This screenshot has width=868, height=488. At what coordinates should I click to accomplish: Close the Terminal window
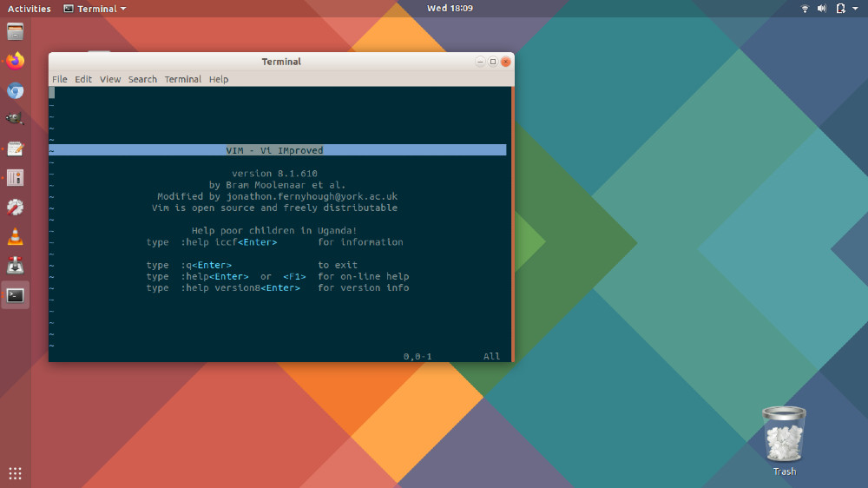tap(505, 62)
